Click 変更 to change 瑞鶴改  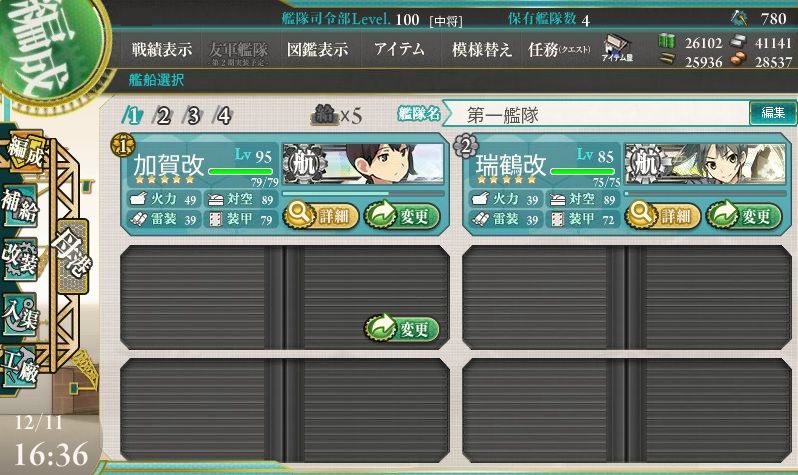pyautogui.click(x=744, y=216)
